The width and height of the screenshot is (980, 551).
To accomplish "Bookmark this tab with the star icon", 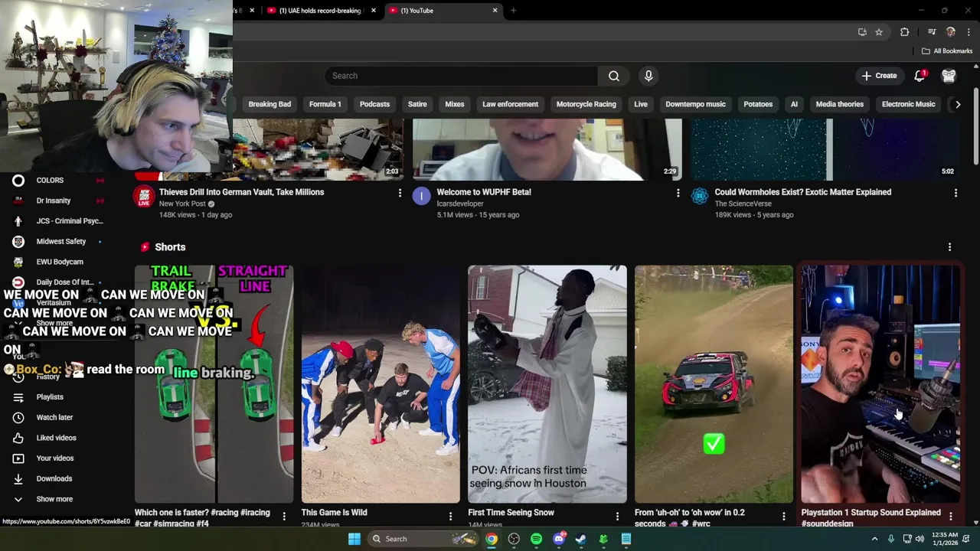I will click(879, 32).
